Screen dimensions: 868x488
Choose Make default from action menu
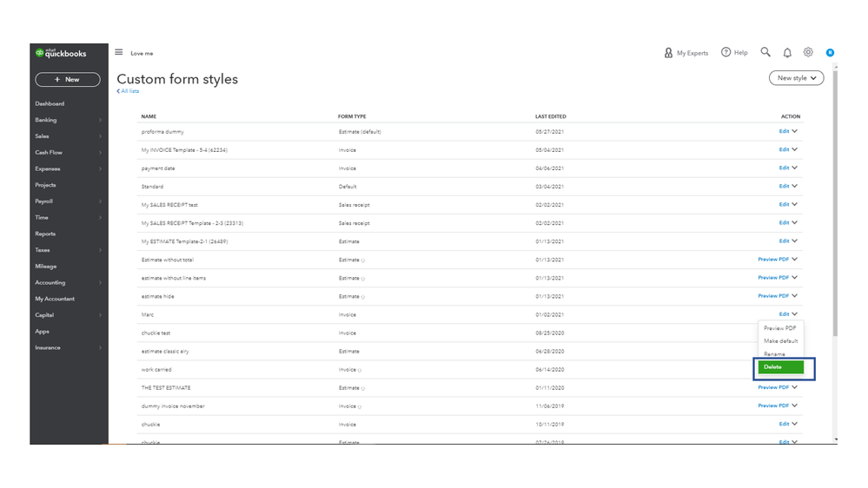pos(780,341)
